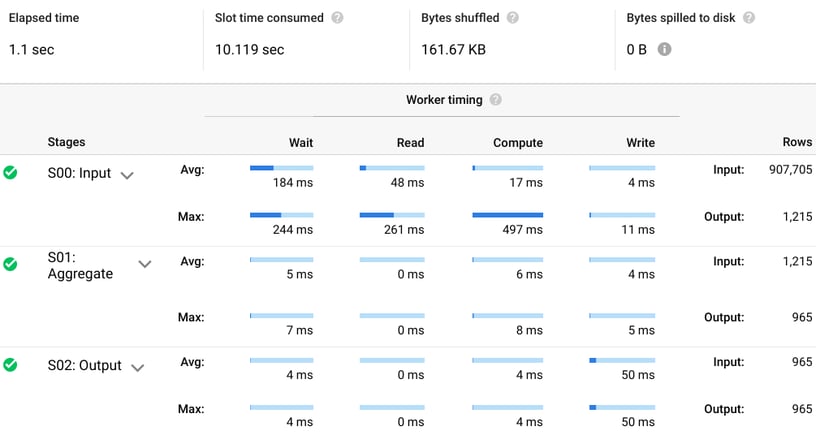Screen dimensions: 816x435
Task: Click the Worker timing heading
Action: [x=444, y=99]
